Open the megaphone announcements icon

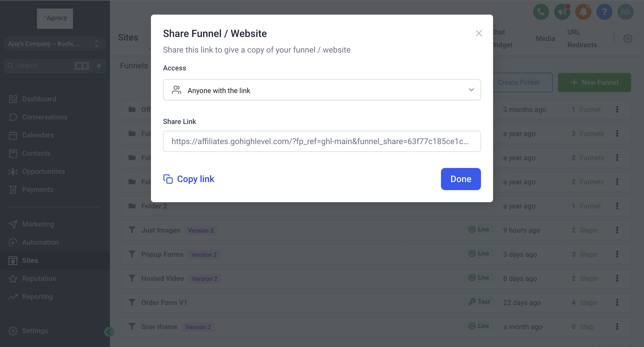[x=562, y=12]
